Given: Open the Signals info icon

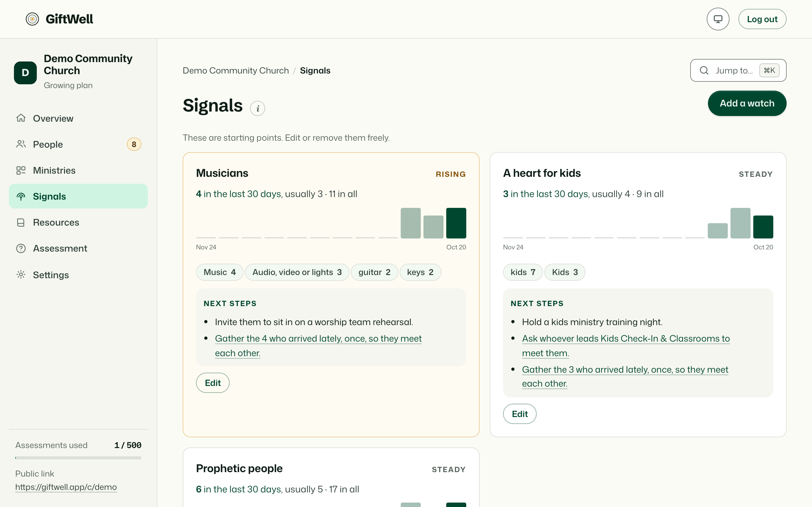Looking at the screenshot, I should tap(257, 108).
